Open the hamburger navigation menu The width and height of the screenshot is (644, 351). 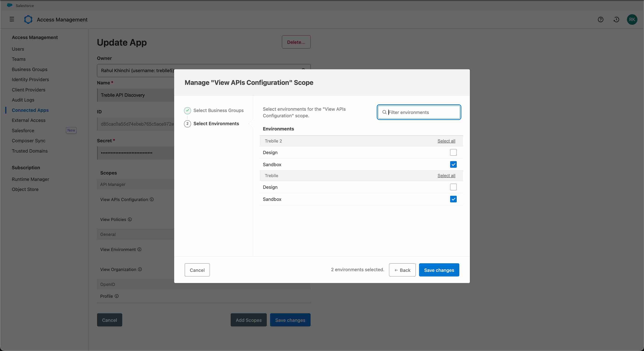click(x=12, y=19)
